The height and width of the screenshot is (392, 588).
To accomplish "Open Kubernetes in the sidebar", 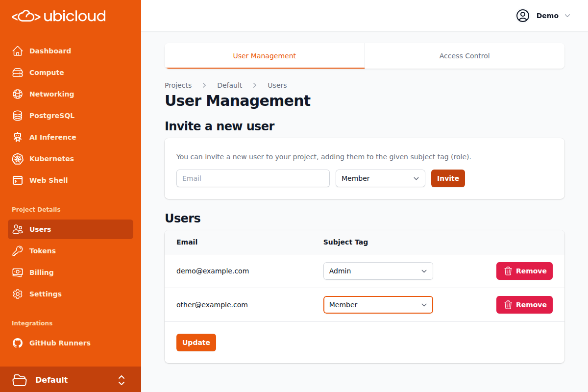I will coord(71,159).
